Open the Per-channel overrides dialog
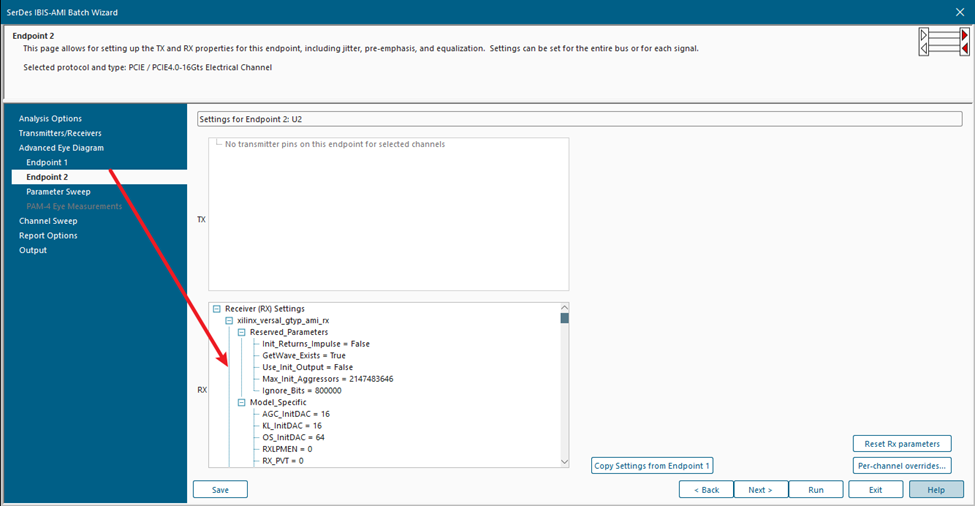Viewport: 975px width, 506px height. [901, 466]
